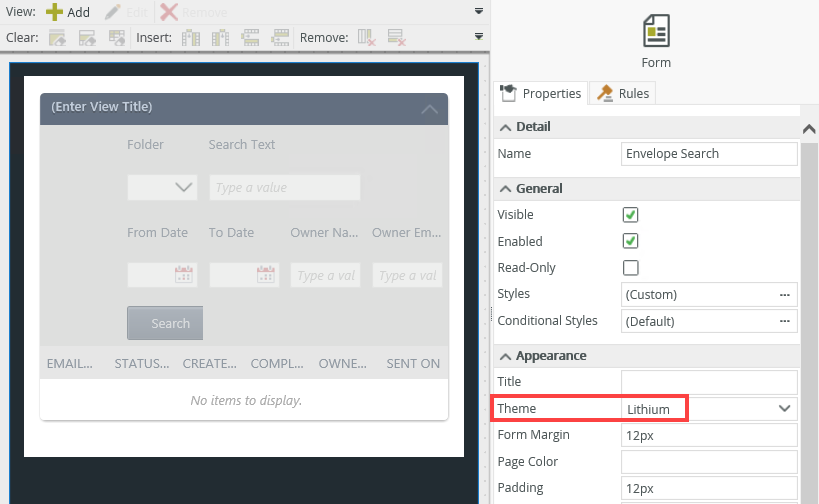Image resolution: width=819 pixels, height=504 pixels.
Task: Click the COMPL... column header
Action: pyautogui.click(x=277, y=364)
